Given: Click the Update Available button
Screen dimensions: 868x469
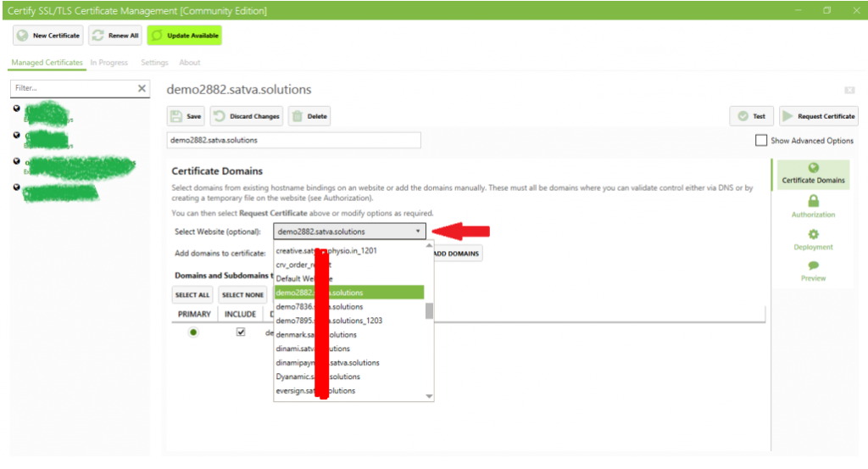Looking at the screenshot, I should click(184, 36).
